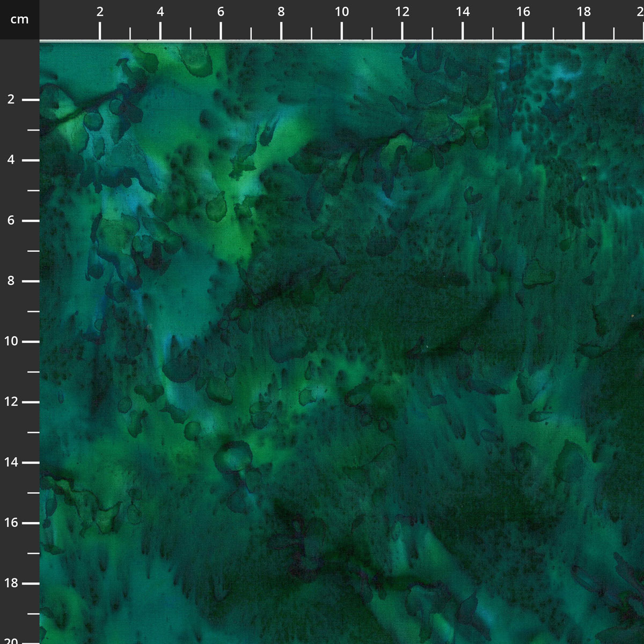Click the cm unit label in the corner

click(19, 19)
